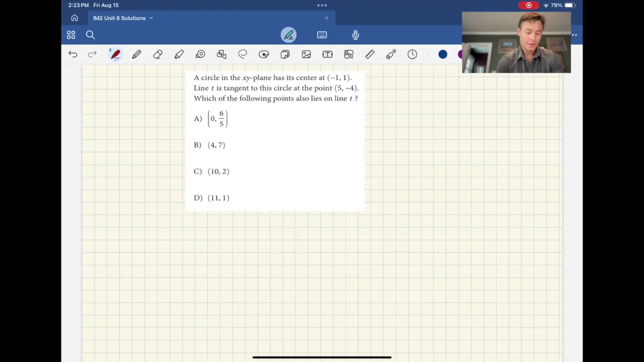Select the highlighter tool

coord(179,54)
